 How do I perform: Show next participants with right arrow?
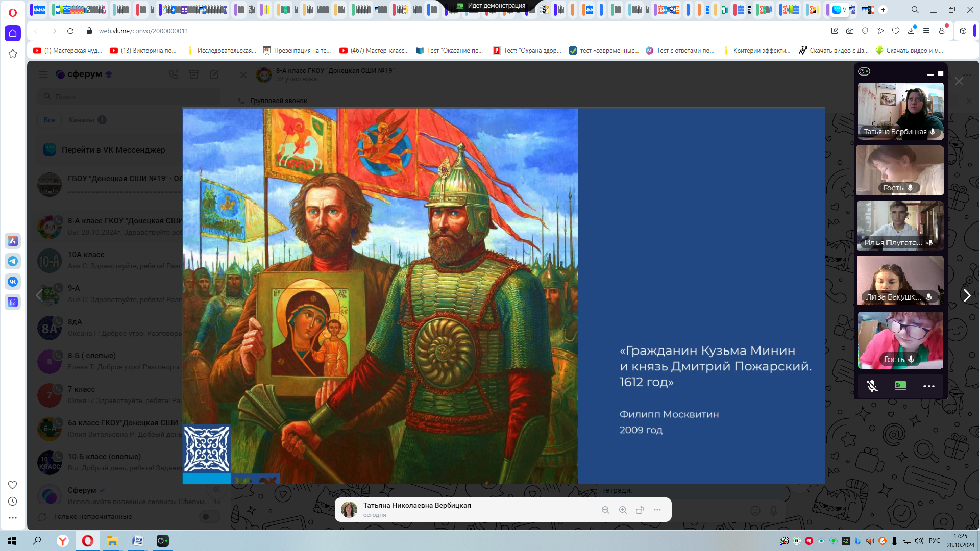coord(967,295)
